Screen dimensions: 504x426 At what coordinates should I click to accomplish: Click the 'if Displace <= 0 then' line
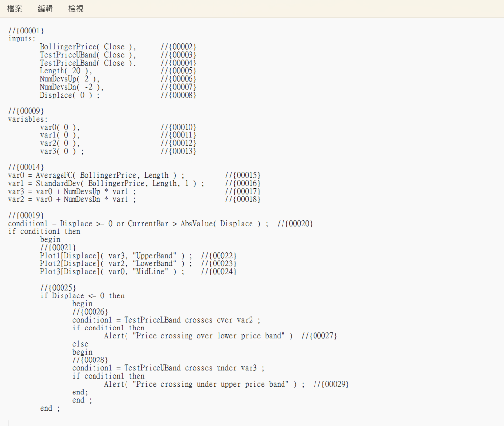click(x=82, y=295)
